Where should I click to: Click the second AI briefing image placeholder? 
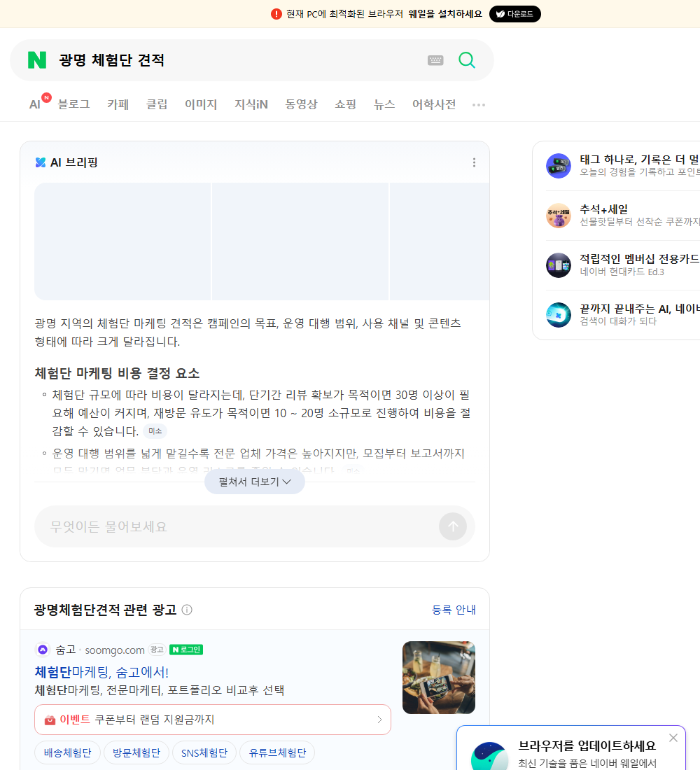(300, 241)
